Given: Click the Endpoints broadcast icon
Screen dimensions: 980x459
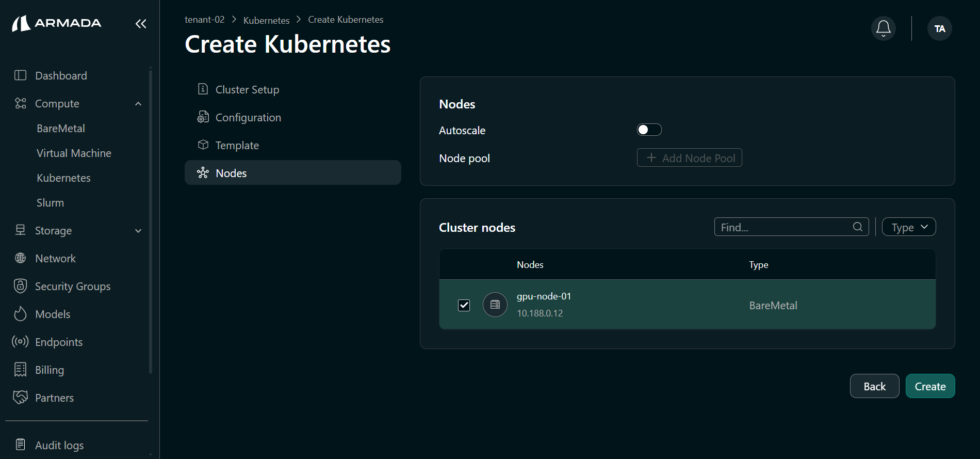Looking at the screenshot, I should [21, 342].
